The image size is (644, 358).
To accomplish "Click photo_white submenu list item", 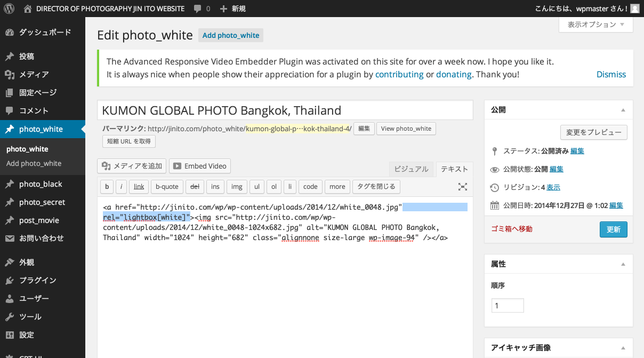I will coord(27,149).
